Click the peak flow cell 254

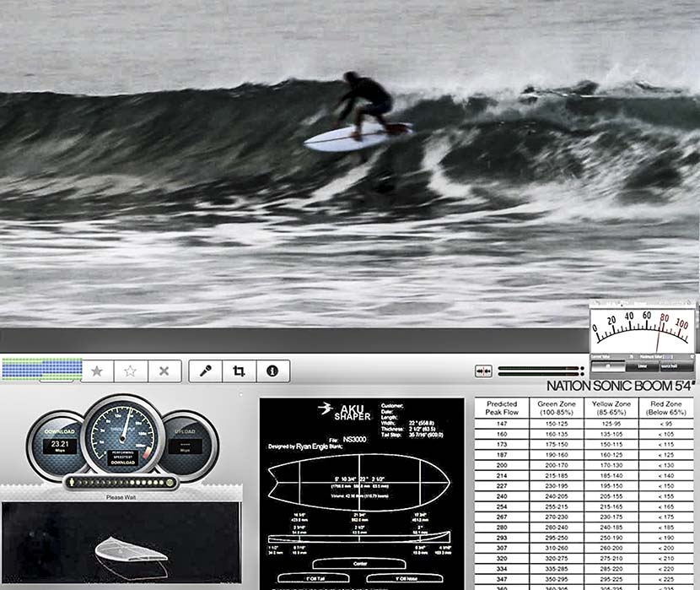pyautogui.click(x=502, y=506)
